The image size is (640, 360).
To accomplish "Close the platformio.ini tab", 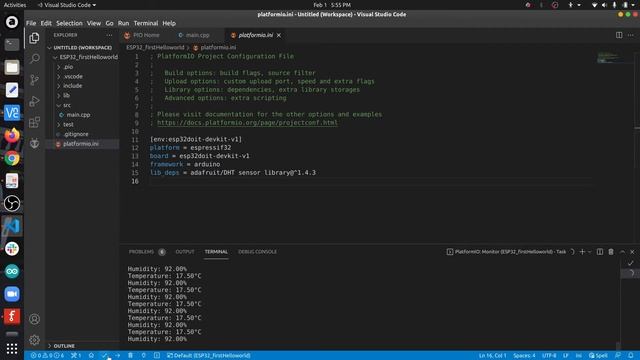I will pos(279,35).
